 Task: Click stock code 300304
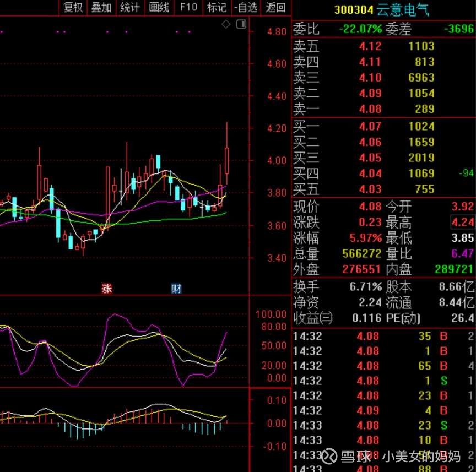tap(354, 10)
